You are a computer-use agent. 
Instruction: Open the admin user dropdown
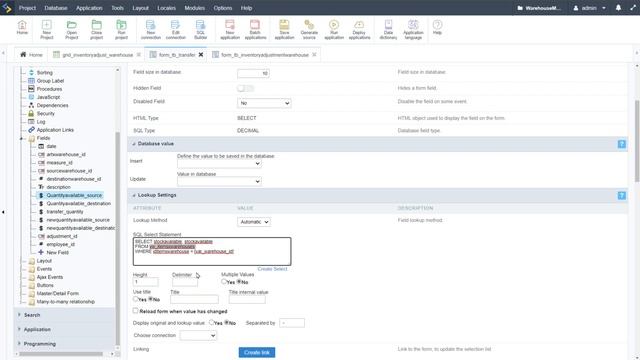(589, 8)
